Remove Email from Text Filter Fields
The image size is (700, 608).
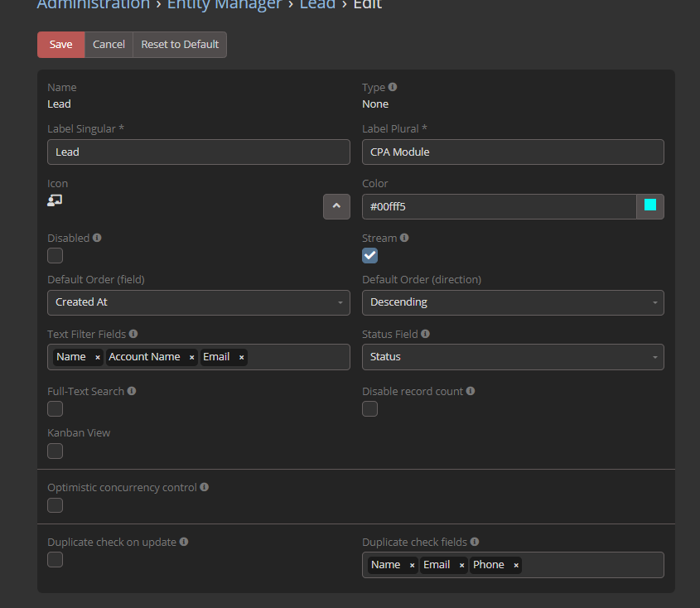tap(241, 357)
